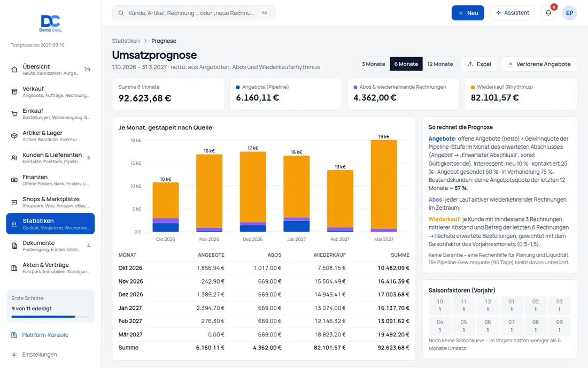Click the Plattform-Konsole icon
Image resolution: width=588 pixels, height=368 pixels.
click(14, 335)
